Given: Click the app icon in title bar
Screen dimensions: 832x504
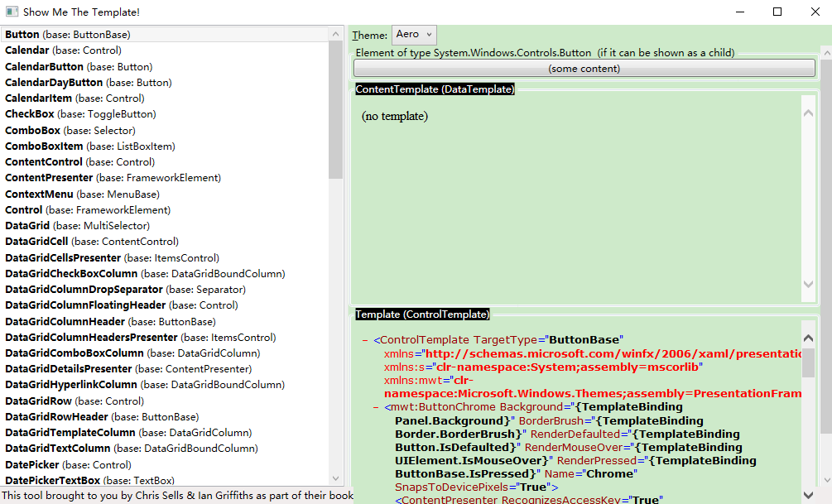Looking at the screenshot, I should pos(12,11).
